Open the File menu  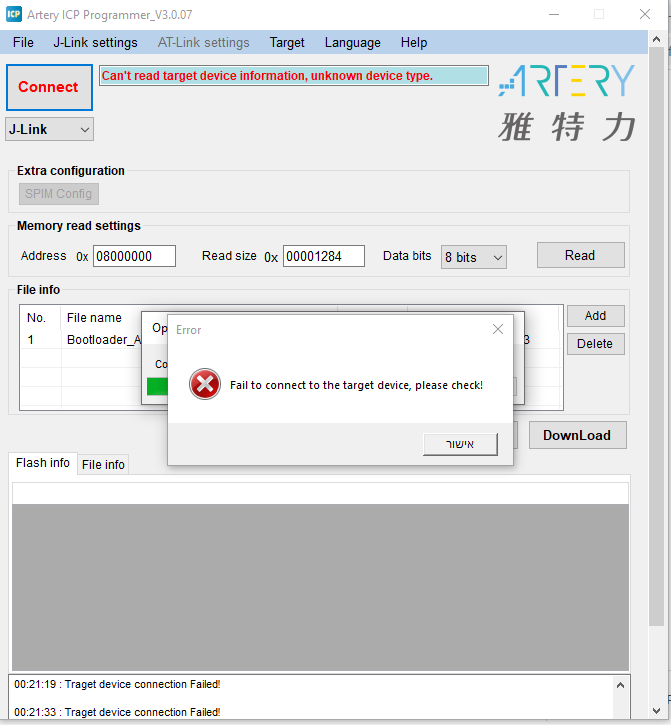[23, 43]
